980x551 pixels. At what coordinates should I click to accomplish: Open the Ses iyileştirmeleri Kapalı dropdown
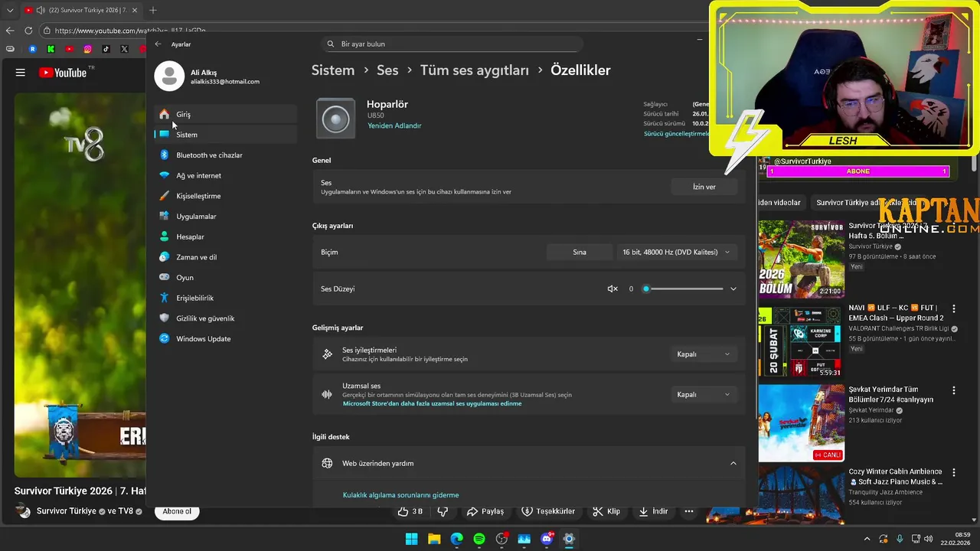pyautogui.click(x=704, y=354)
